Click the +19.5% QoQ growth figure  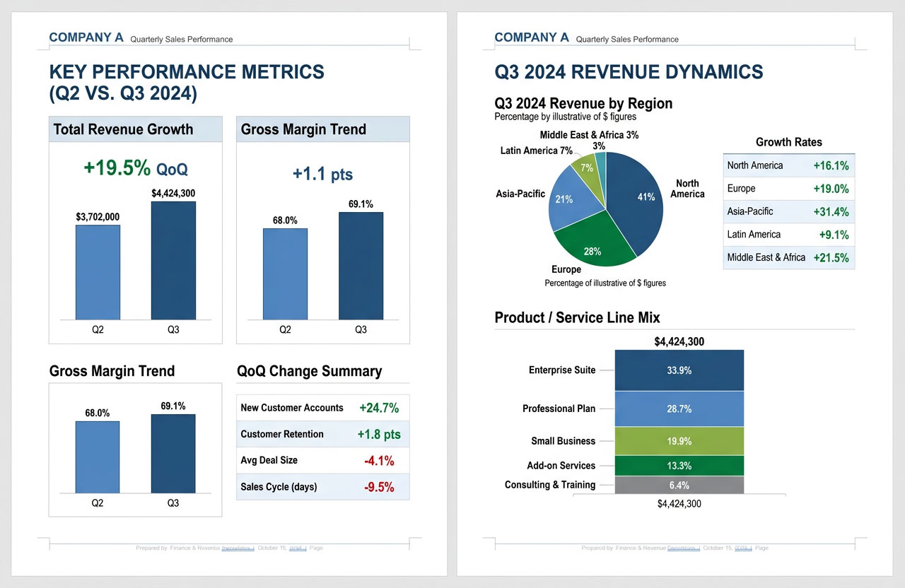(x=135, y=168)
